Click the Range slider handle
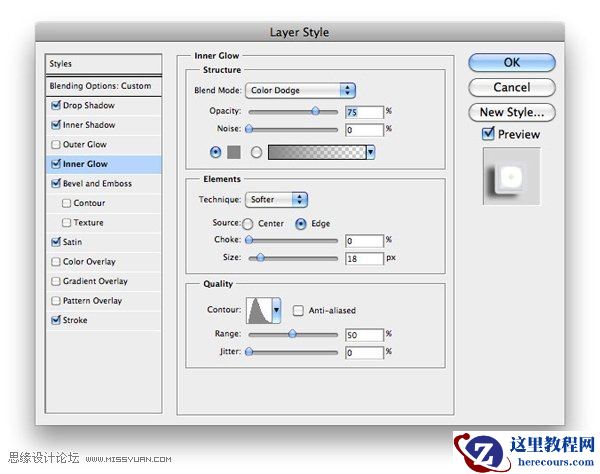 click(x=292, y=334)
